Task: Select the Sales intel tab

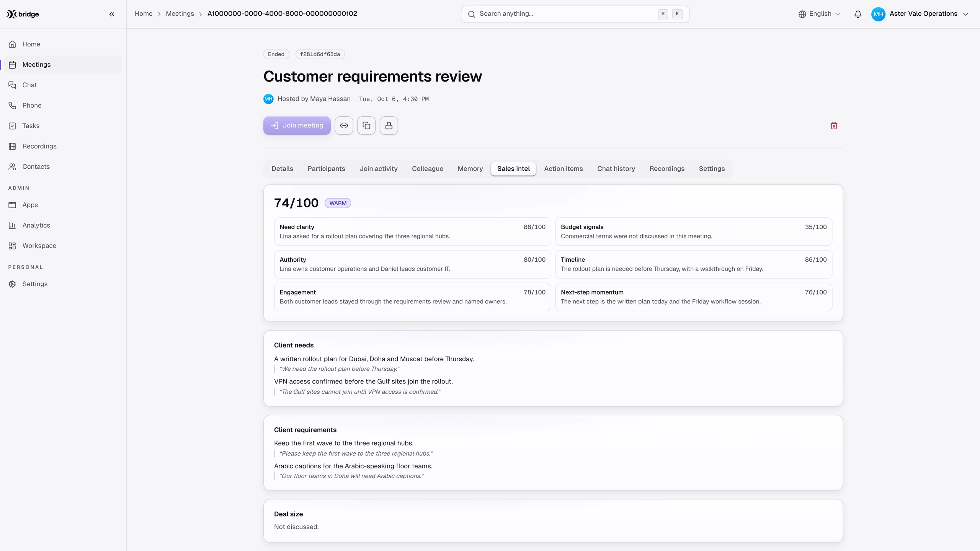Action: (513, 169)
